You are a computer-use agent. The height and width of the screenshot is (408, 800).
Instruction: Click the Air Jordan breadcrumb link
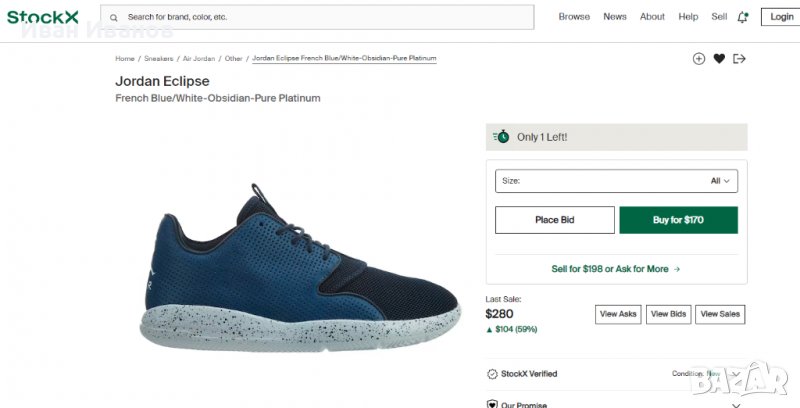point(198,59)
